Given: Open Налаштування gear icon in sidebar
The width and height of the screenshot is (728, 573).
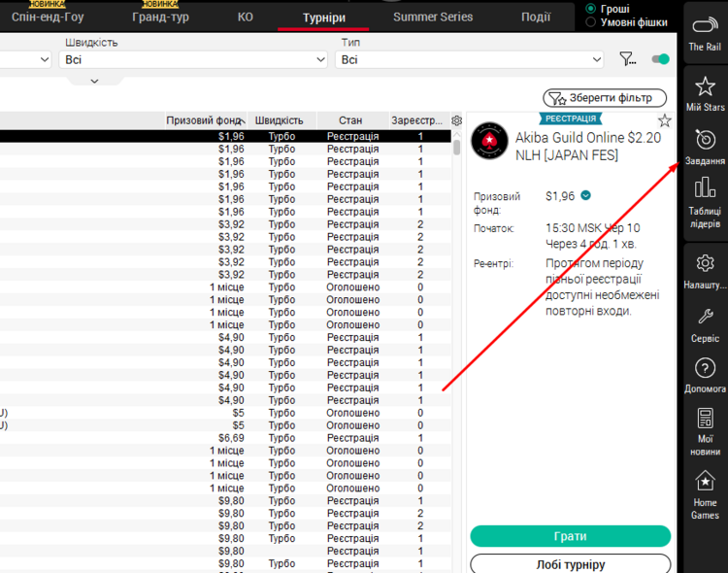Looking at the screenshot, I should click(x=705, y=267).
